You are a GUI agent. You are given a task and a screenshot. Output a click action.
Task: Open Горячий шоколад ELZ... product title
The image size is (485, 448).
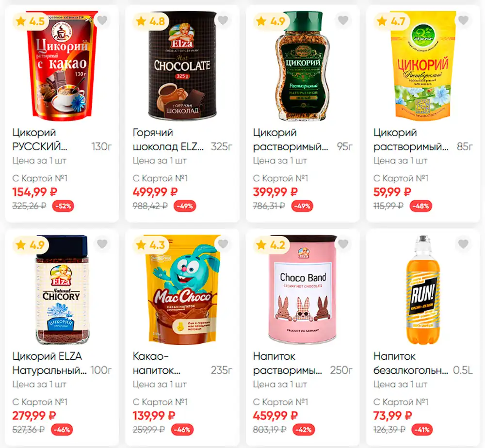[x=168, y=140]
